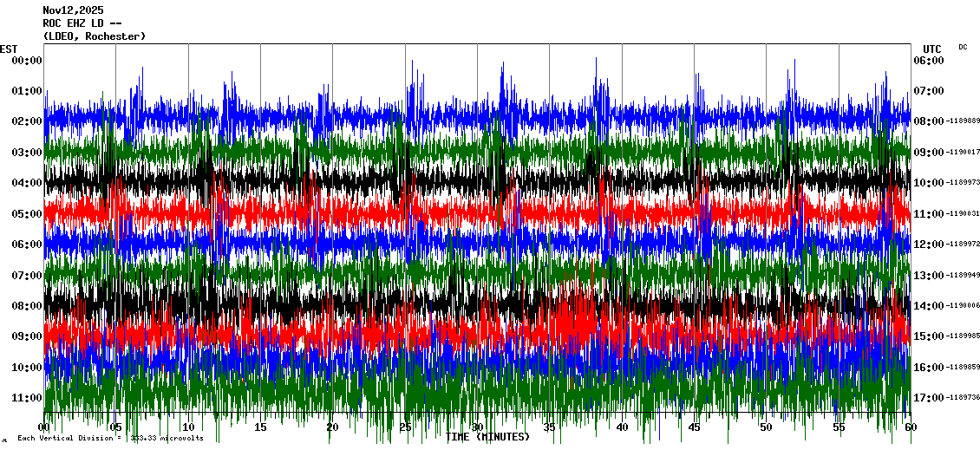
Task: Click the UTC axis heading
Action: click(x=931, y=49)
